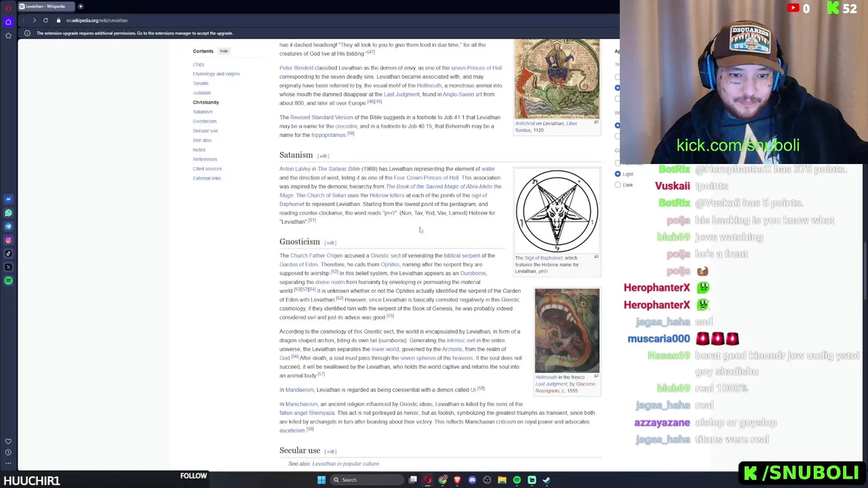Launch Chrome from the taskbar
Screen dimensions: 868x488
[442, 480]
